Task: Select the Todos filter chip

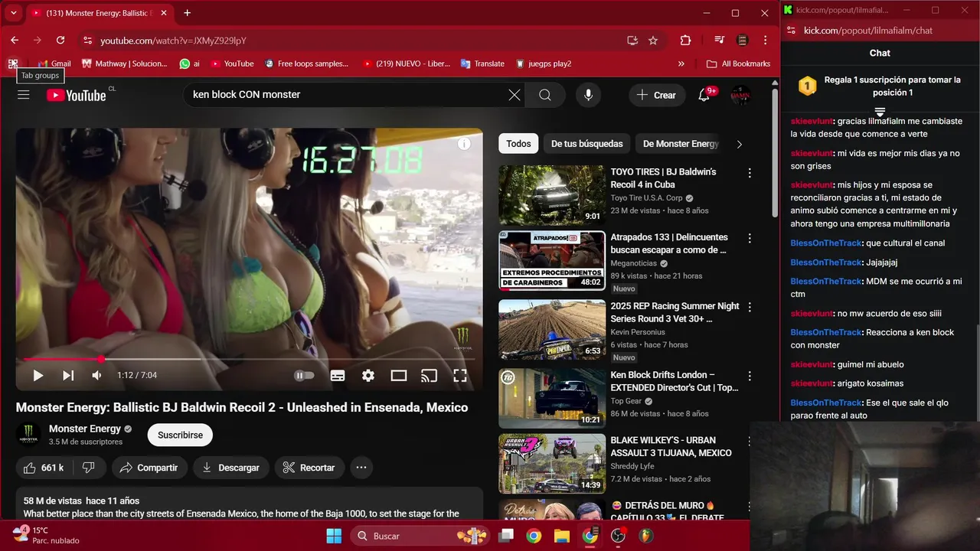Action: [x=518, y=144]
